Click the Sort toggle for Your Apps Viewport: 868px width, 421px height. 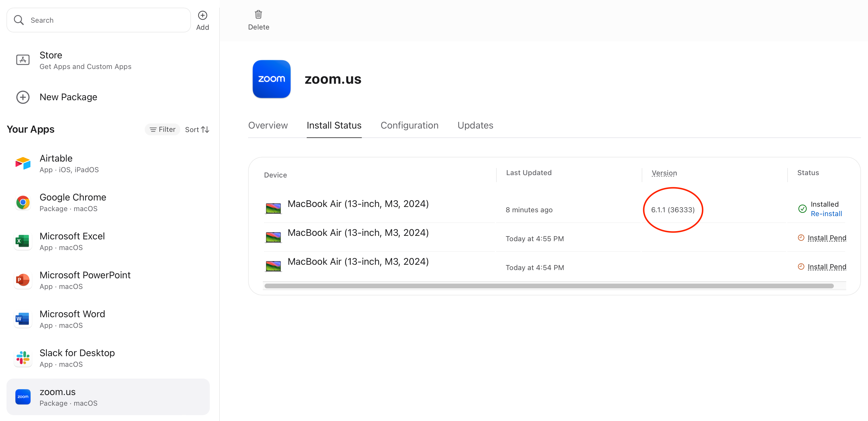pos(197,129)
